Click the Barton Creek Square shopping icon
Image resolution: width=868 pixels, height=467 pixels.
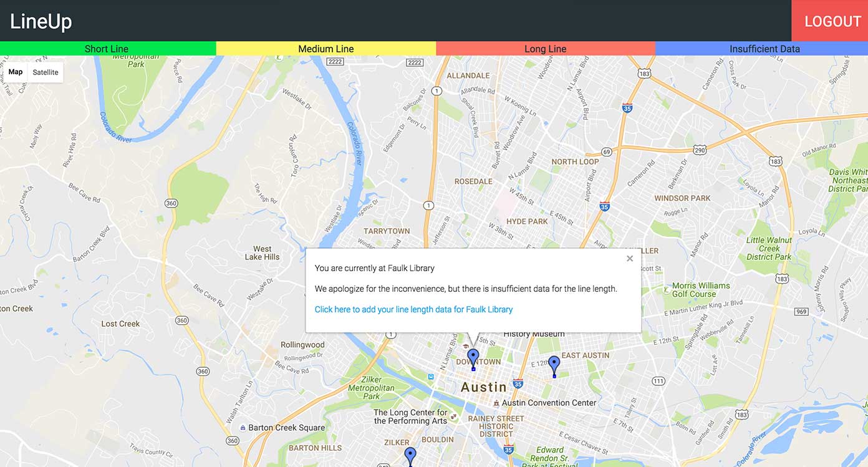pos(243,428)
